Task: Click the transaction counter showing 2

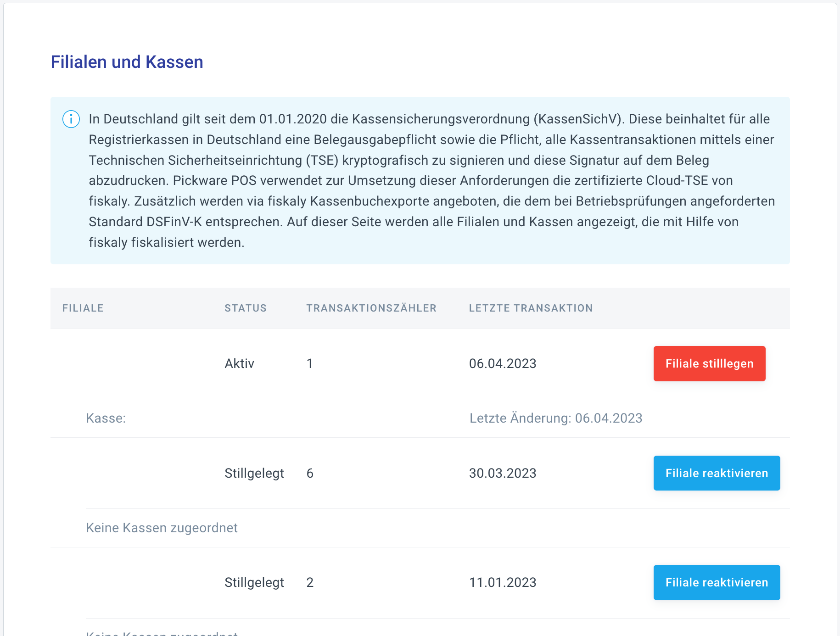Action: click(310, 582)
